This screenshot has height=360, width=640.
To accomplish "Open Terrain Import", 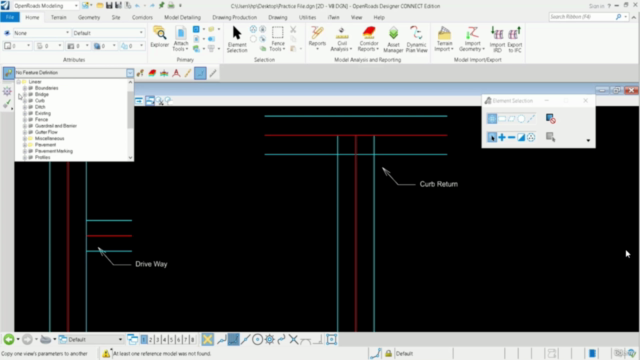I will coord(444,39).
